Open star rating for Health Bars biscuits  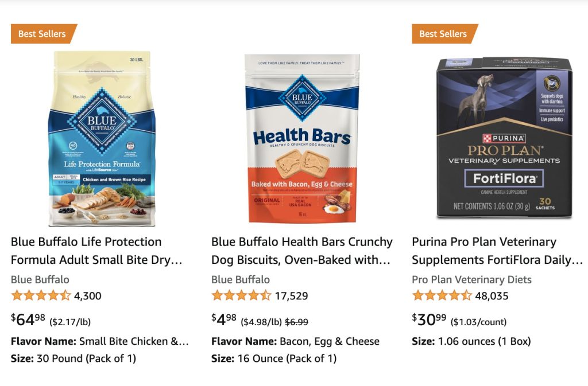coord(241,296)
